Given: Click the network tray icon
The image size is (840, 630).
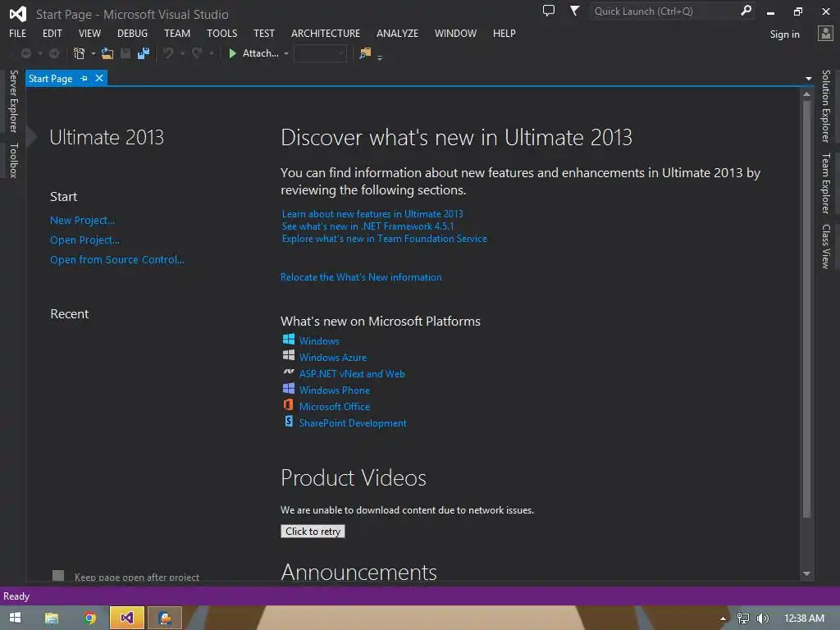Looking at the screenshot, I should 743,619.
